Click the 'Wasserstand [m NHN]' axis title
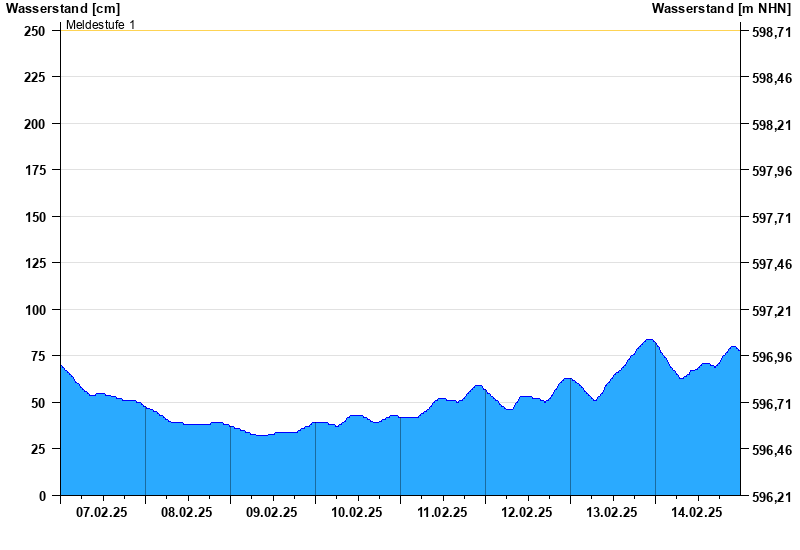This screenshot has height=550, width=800. click(x=721, y=8)
